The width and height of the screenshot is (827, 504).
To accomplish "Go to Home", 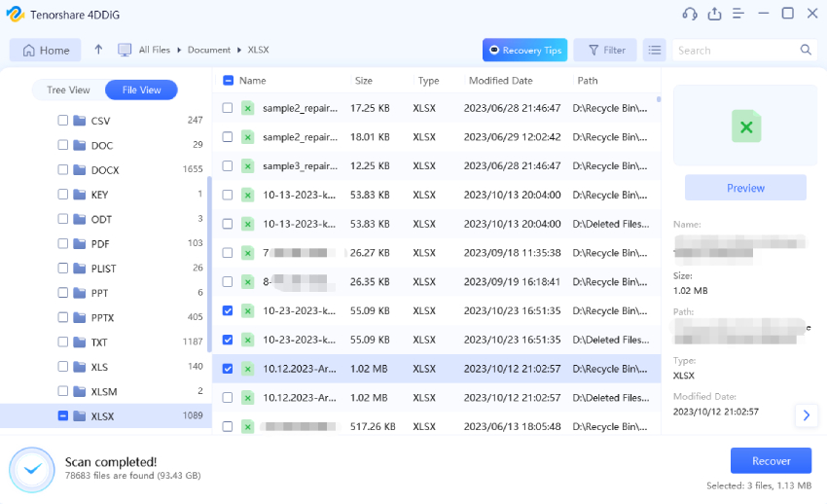I will 46,50.
